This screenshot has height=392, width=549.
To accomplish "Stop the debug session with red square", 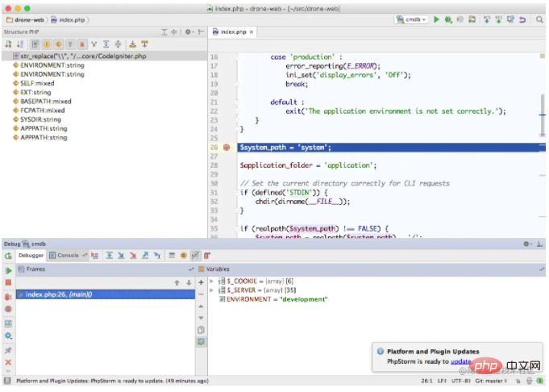I will tap(8, 283).
